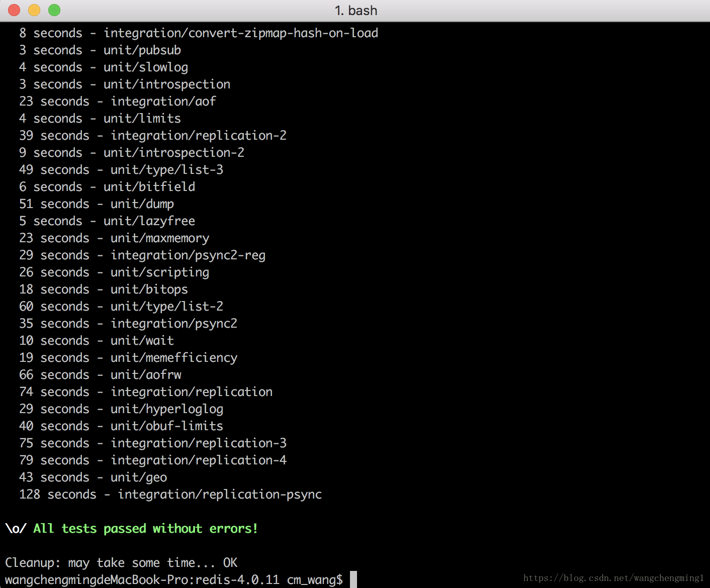The width and height of the screenshot is (710, 588).
Task: Click the 'unit/introspection-2' line
Action: [x=132, y=153]
